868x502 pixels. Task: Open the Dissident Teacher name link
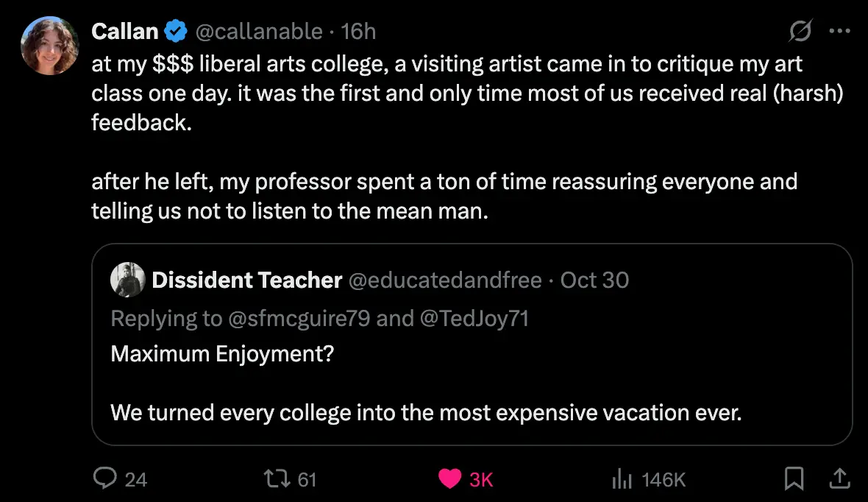[246, 280]
